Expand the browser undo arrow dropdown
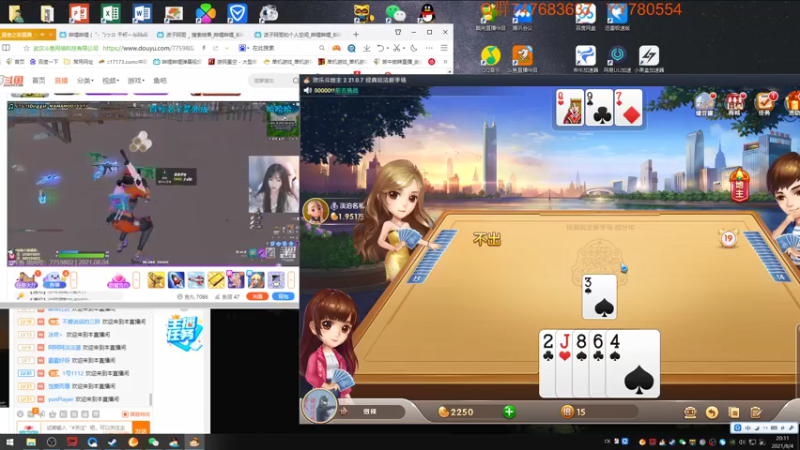The image size is (800, 450). point(386,48)
